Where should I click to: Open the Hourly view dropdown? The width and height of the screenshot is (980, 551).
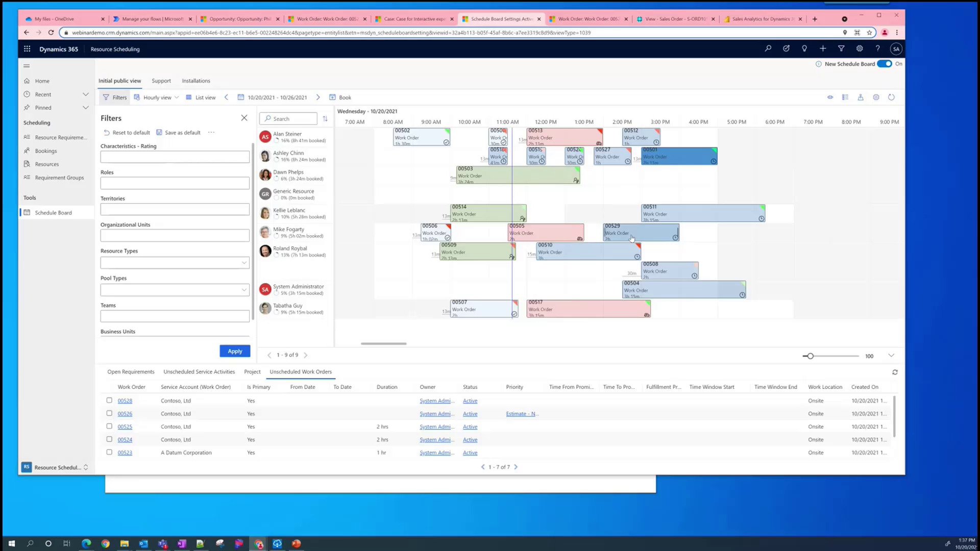pyautogui.click(x=156, y=97)
